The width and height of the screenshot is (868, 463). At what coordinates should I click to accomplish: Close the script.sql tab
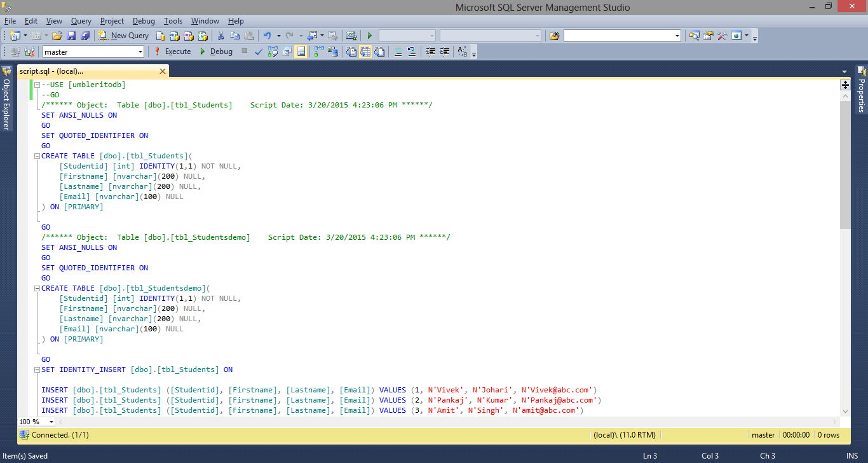click(x=163, y=71)
